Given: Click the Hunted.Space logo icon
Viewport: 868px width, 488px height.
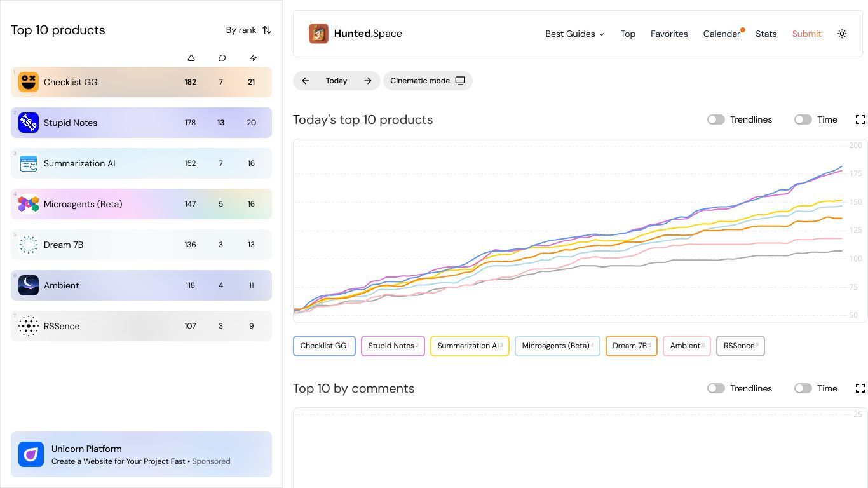Looking at the screenshot, I should click(x=318, y=34).
